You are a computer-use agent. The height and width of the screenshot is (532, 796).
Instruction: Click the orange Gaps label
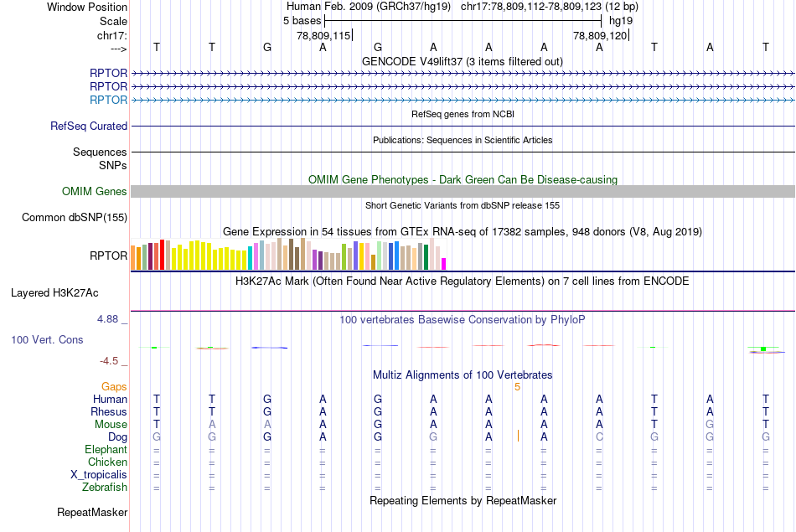point(114,387)
